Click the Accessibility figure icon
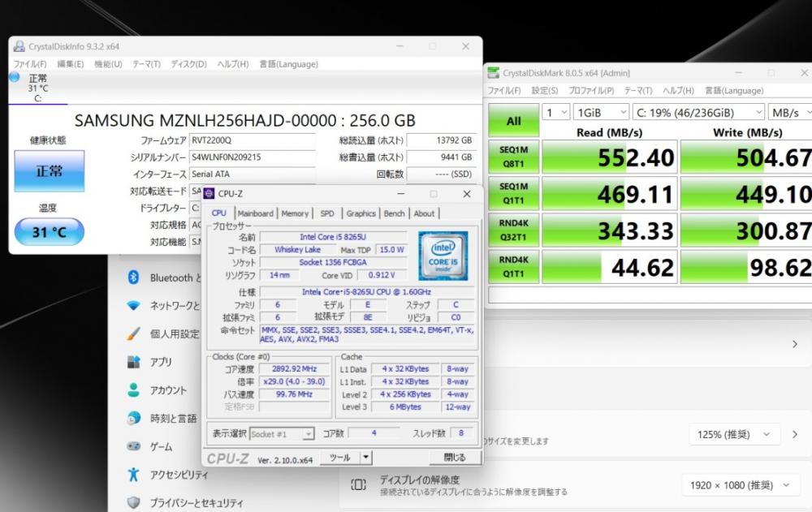 pyautogui.click(x=134, y=474)
